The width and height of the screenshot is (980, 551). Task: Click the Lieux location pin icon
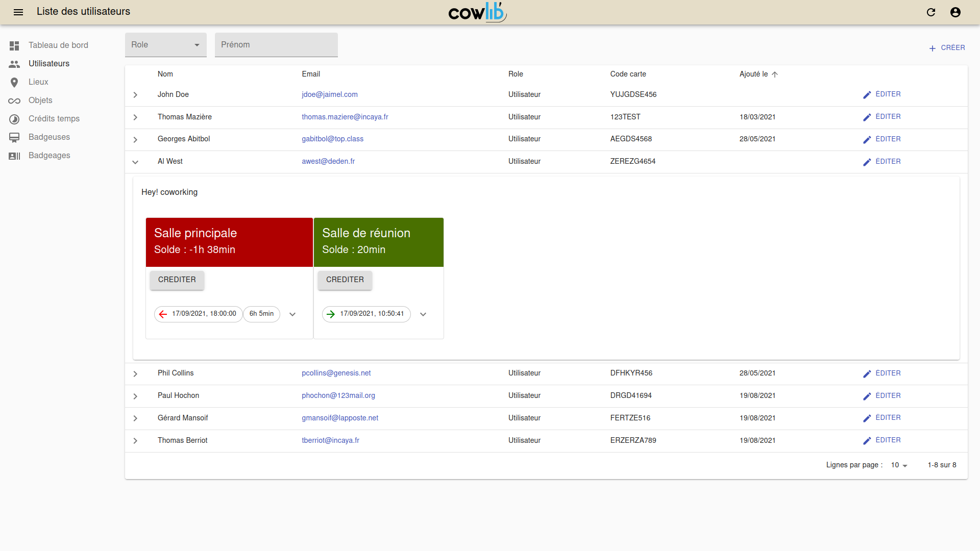coord(14,82)
